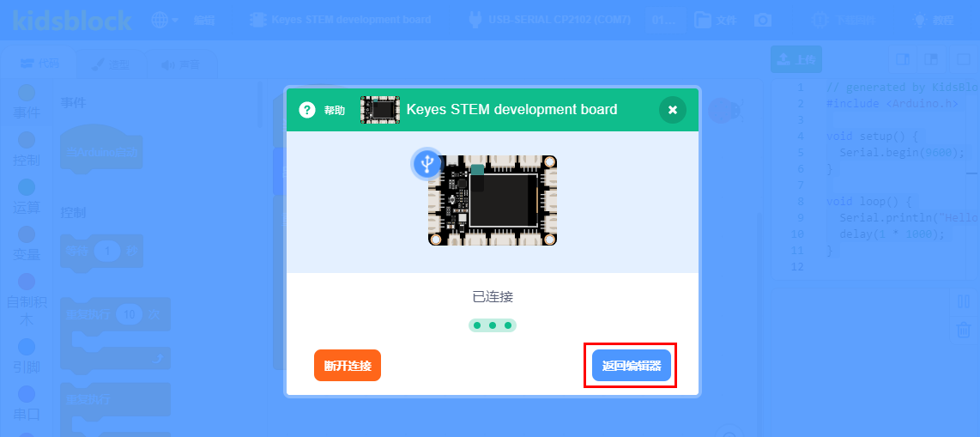The height and width of the screenshot is (437, 980).
Task: Select the Variables (变量) block category
Action: click(27, 244)
